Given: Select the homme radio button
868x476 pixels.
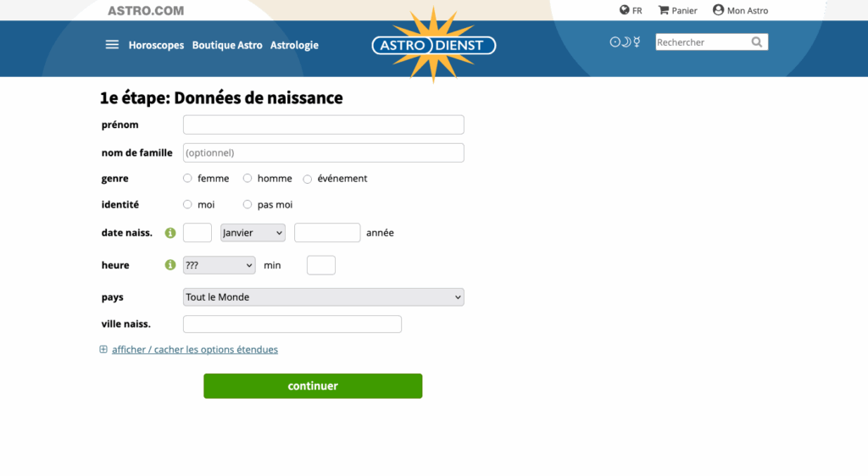Looking at the screenshot, I should [248, 178].
